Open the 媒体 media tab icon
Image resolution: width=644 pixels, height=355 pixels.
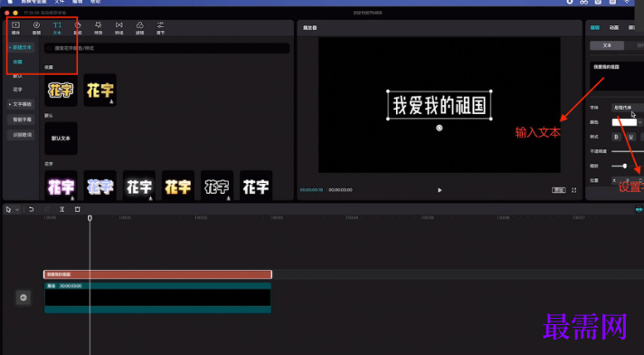15,28
